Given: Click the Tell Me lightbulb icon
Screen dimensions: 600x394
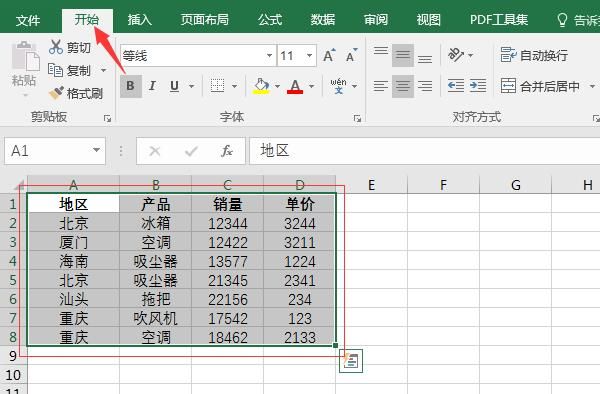Looking at the screenshot, I should click(562, 20).
